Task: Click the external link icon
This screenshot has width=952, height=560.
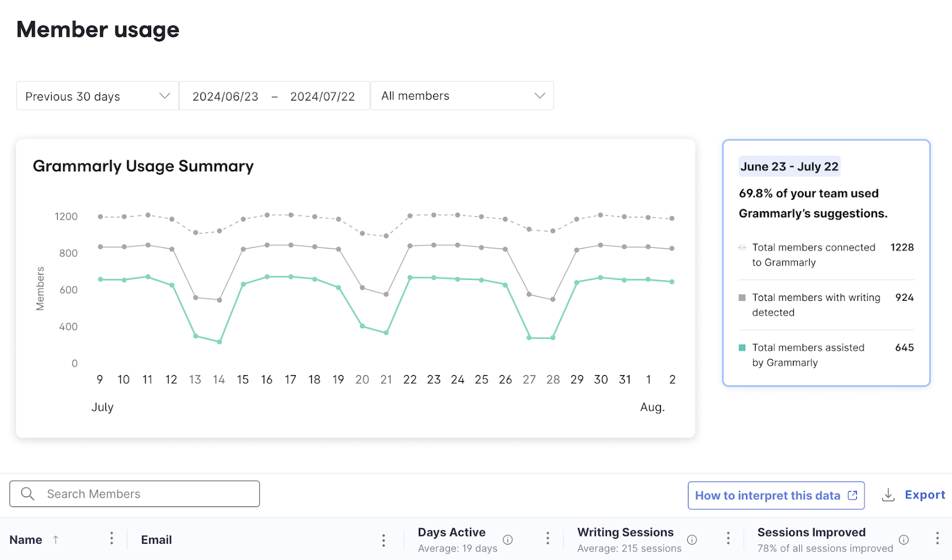Action: pyautogui.click(x=853, y=495)
